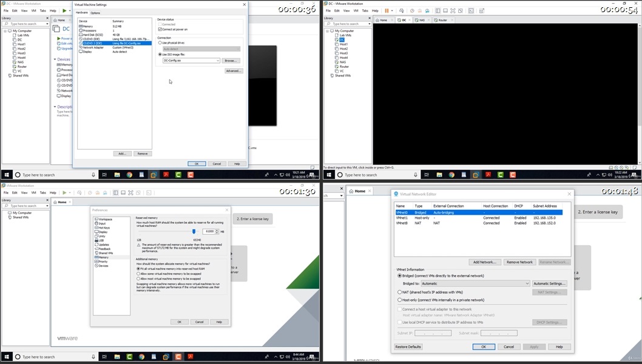This screenshot has width=642, height=364.
Task: Click revert-to-snapshot icon in DC console window toolbar
Action: 420,11
